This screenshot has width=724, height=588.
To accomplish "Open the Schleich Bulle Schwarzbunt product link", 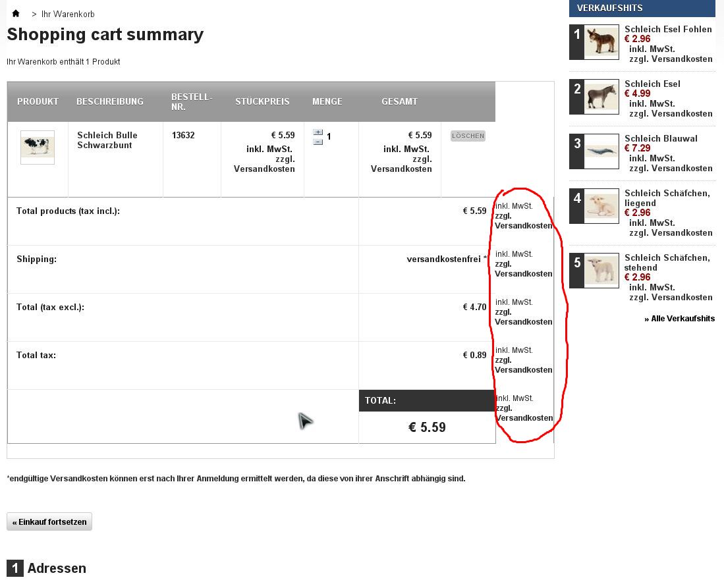I will tap(107, 140).
